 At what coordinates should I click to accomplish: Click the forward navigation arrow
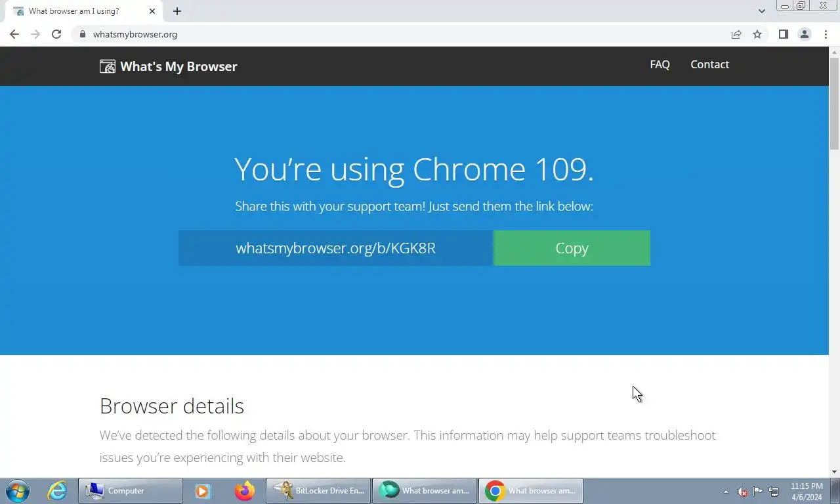point(35,34)
